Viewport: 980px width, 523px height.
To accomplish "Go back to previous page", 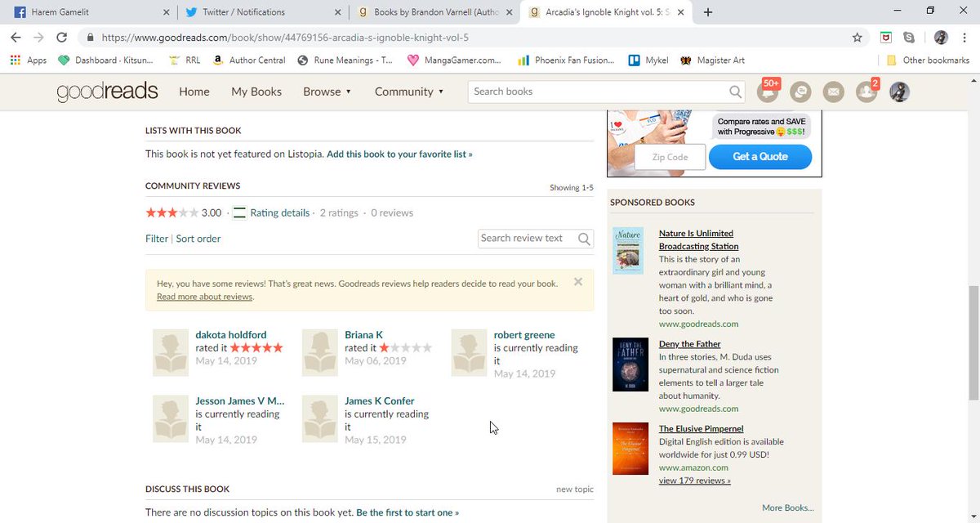I will pyautogui.click(x=16, y=37).
